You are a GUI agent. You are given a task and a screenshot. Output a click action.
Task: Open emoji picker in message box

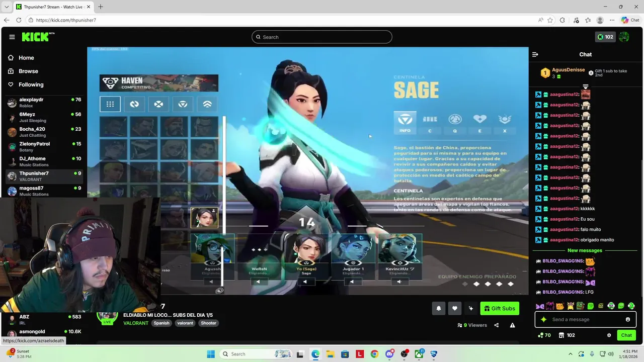tap(627, 319)
